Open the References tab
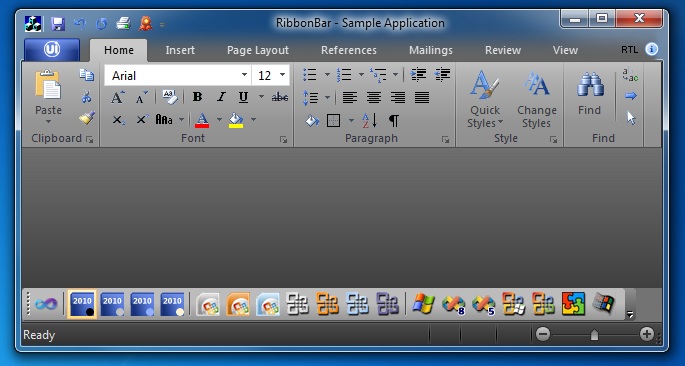The width and height of the screenshot is (685, 366). coord(349,50)
